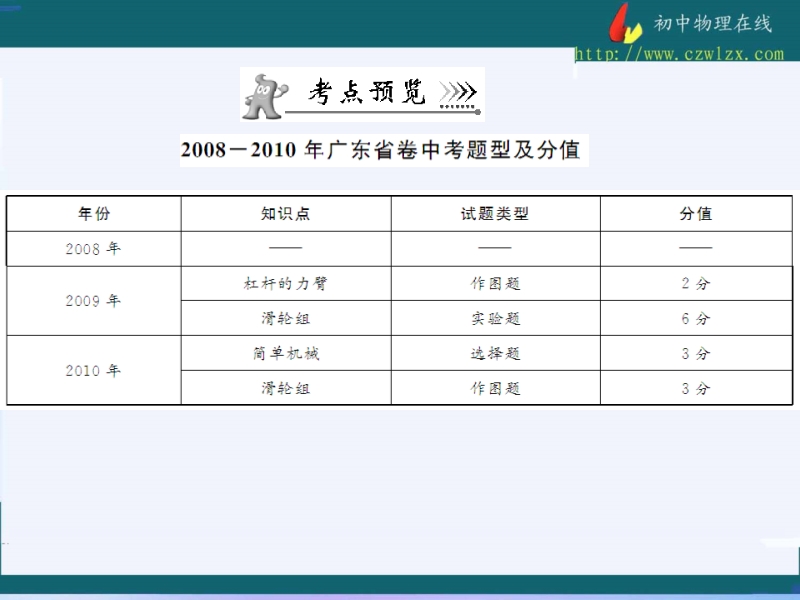The height and width of the screenshot is (600, 800).
Task: Click the 初中物理在线 site title
Action: point(712,24)
